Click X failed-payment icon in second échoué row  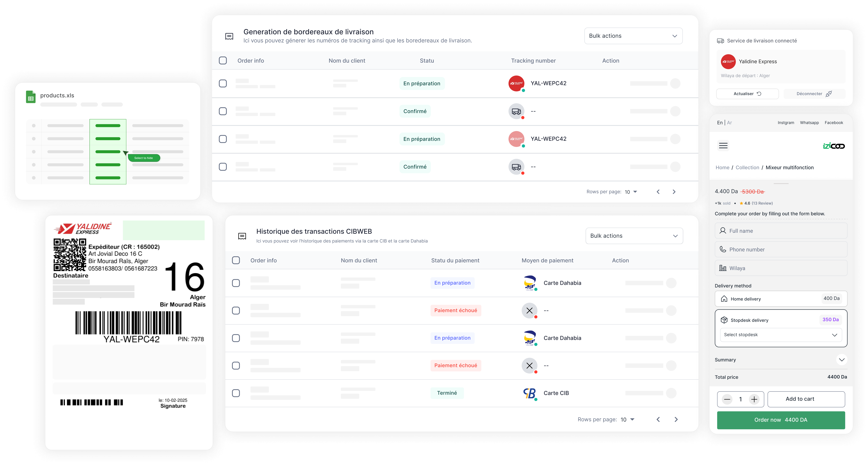[x=530, y=366]
